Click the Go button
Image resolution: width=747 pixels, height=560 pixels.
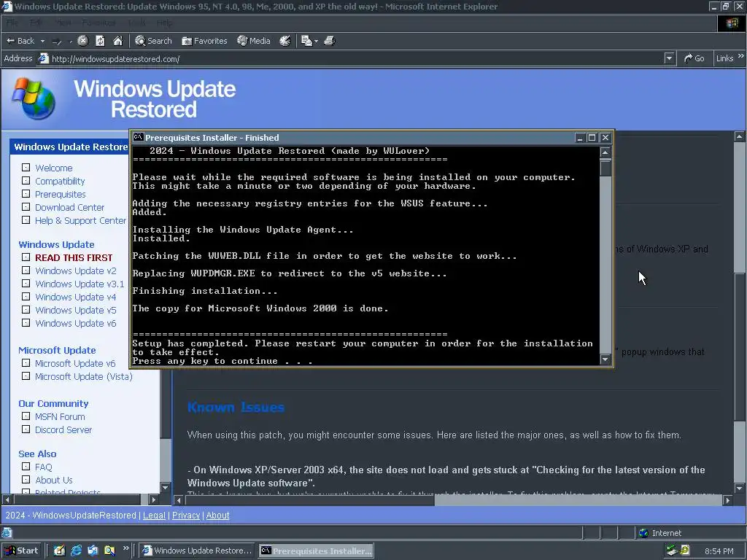point(694,58)
